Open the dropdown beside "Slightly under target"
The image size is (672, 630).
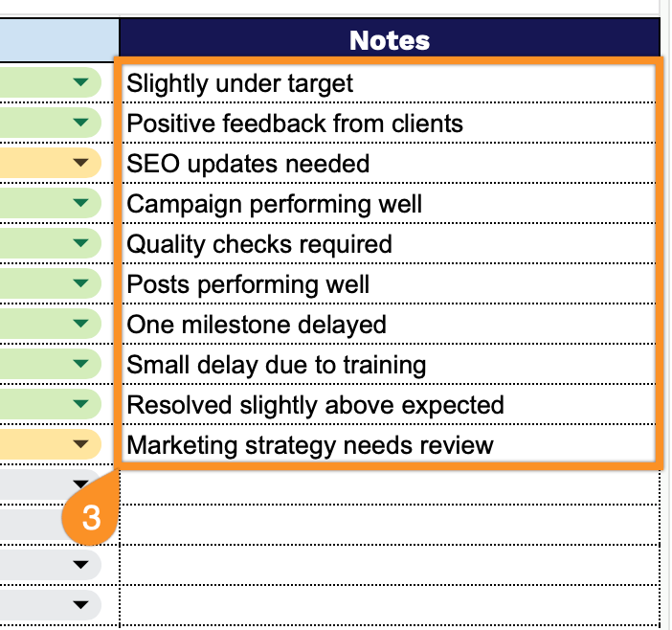point(80,83)
